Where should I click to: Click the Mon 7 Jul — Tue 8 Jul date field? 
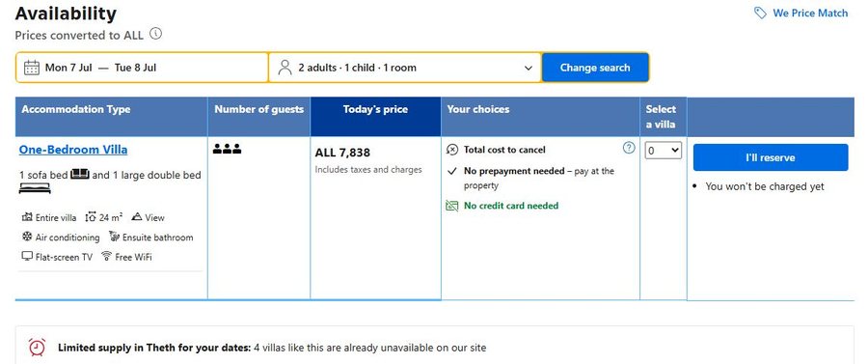143,68
